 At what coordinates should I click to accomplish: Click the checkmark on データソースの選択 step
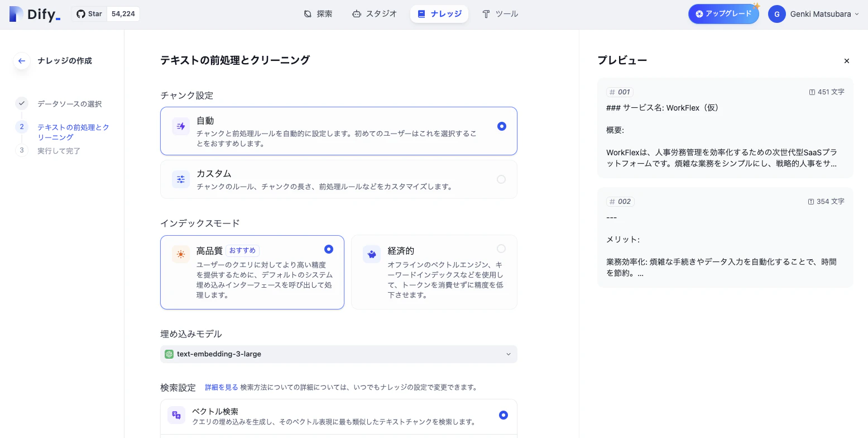point(22,103)
